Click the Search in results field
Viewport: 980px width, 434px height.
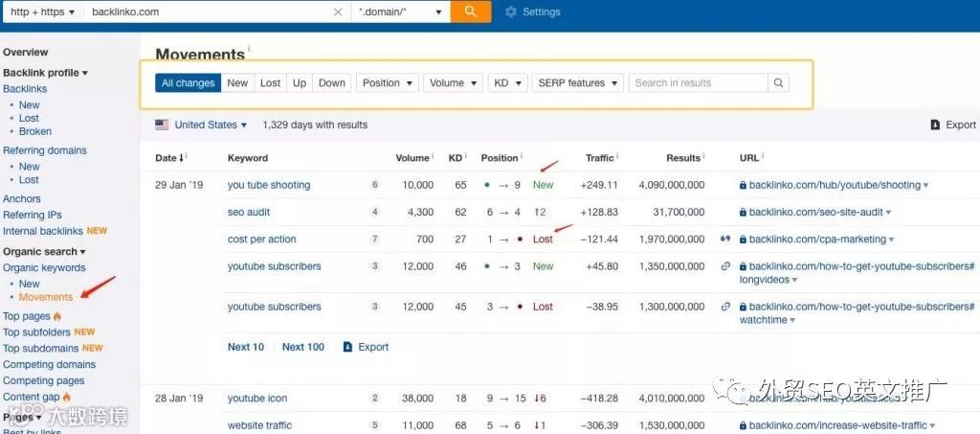coord(698,82)
